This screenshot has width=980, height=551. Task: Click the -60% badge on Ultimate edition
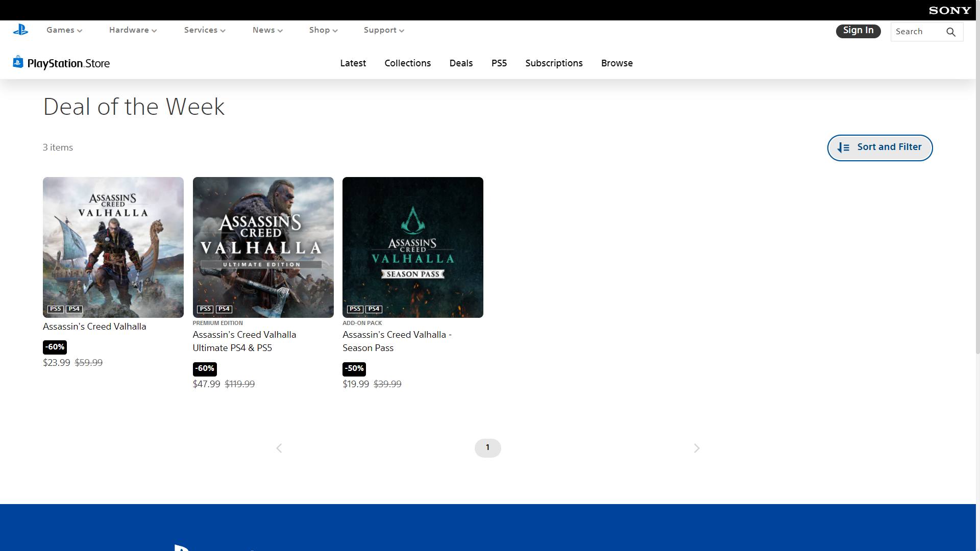205,369
